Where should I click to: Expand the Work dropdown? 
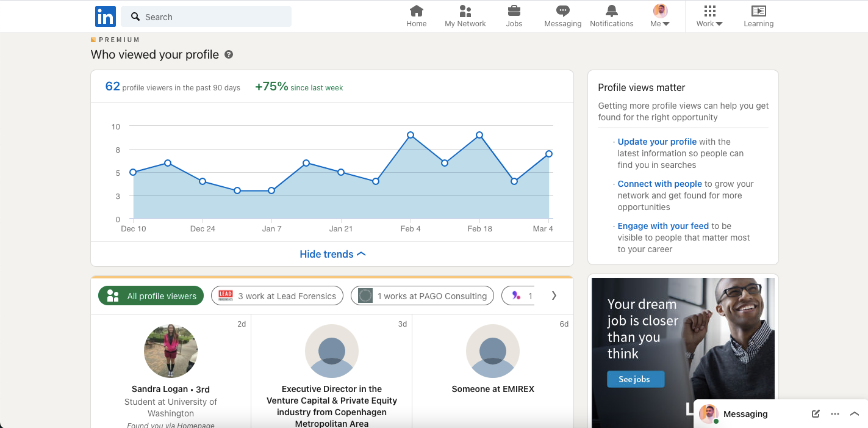click(709, 16)
